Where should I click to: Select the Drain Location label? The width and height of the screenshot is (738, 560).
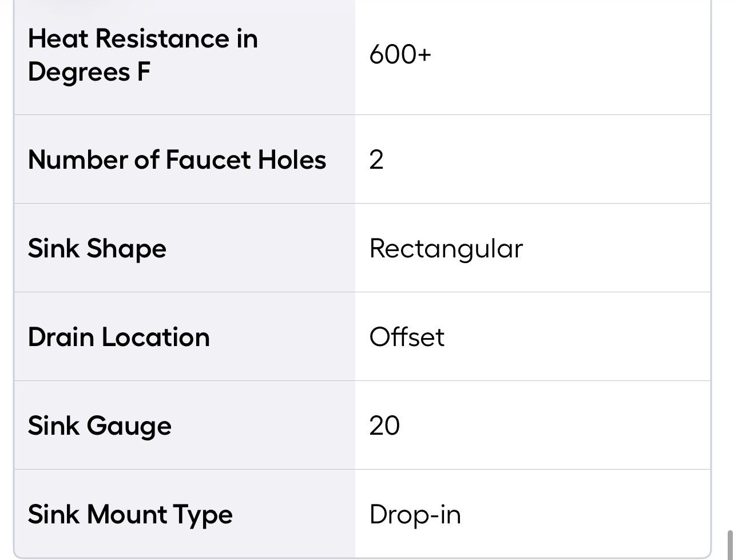point(119,337)
